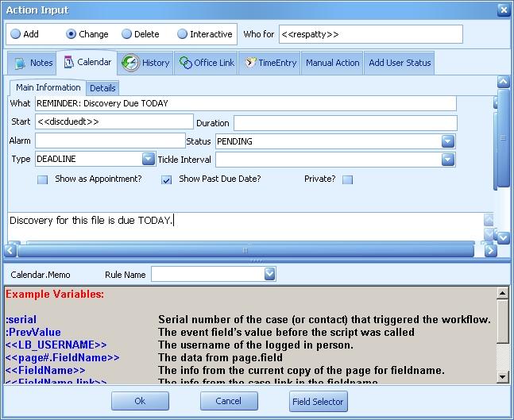Click the main panel vertical scrollbar thumb
The width and height of the screenshot is (514, 420).
coord(504,138)
